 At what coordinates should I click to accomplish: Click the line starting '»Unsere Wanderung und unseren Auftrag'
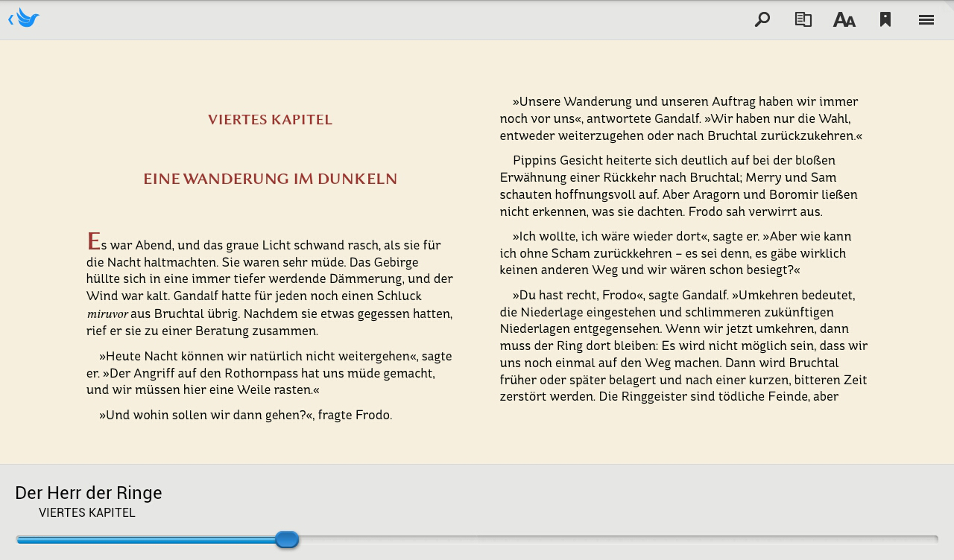tap(685, 102)
